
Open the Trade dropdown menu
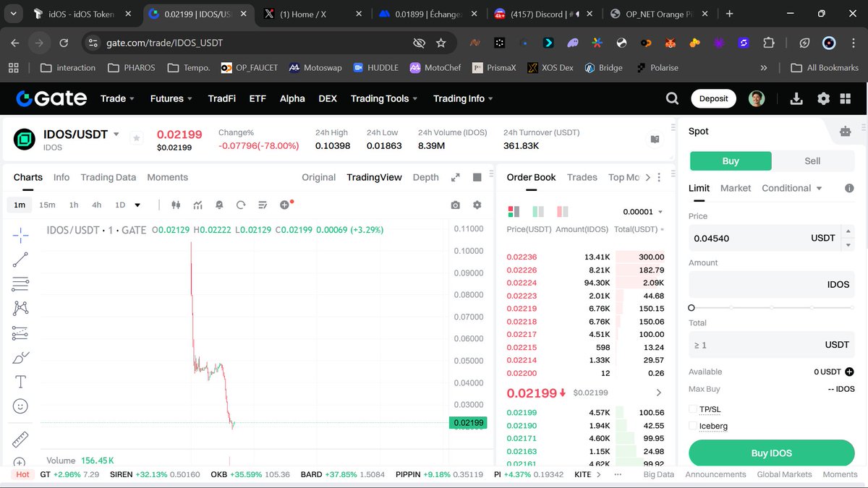(x=118, y=98)
